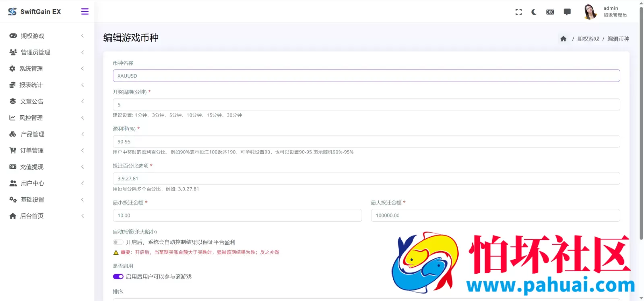
Task: Follow the 期权游戏 breadcrumb link
Action: [588, 39]
